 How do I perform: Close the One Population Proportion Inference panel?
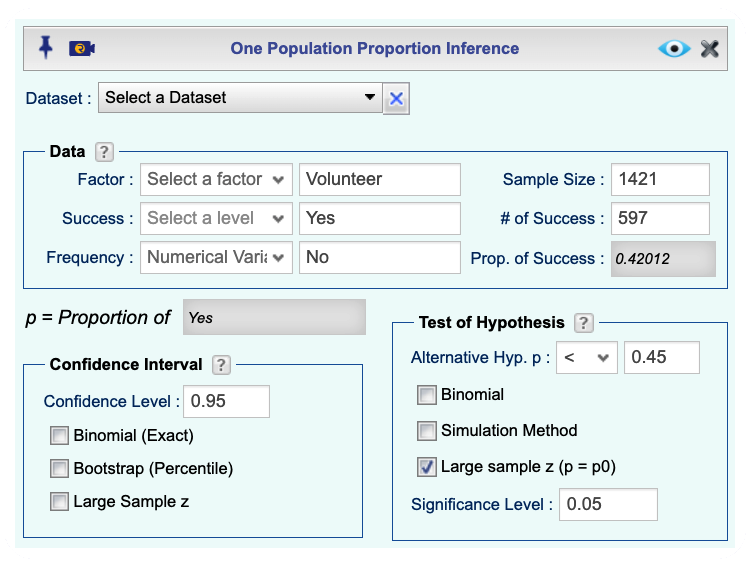tap(709, 48)
